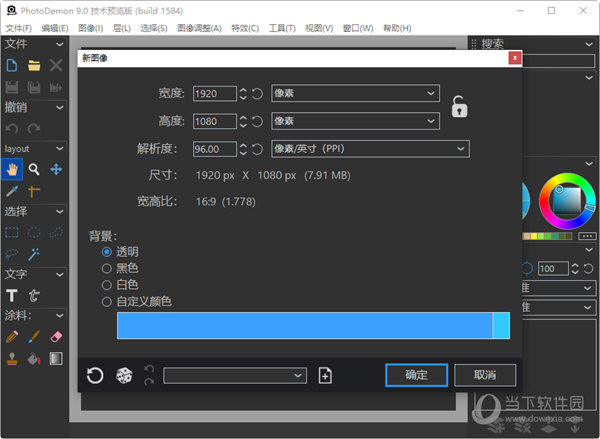Screen dimensions: 600x439
Task: Click the 取消 button
Action: point(485,375)
